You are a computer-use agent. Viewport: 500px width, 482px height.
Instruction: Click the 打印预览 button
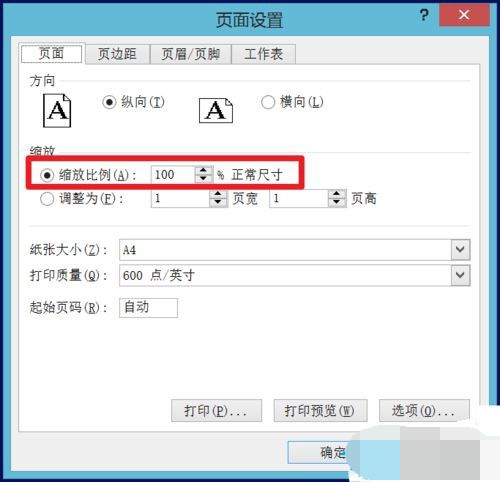click(x=320, y=411)
